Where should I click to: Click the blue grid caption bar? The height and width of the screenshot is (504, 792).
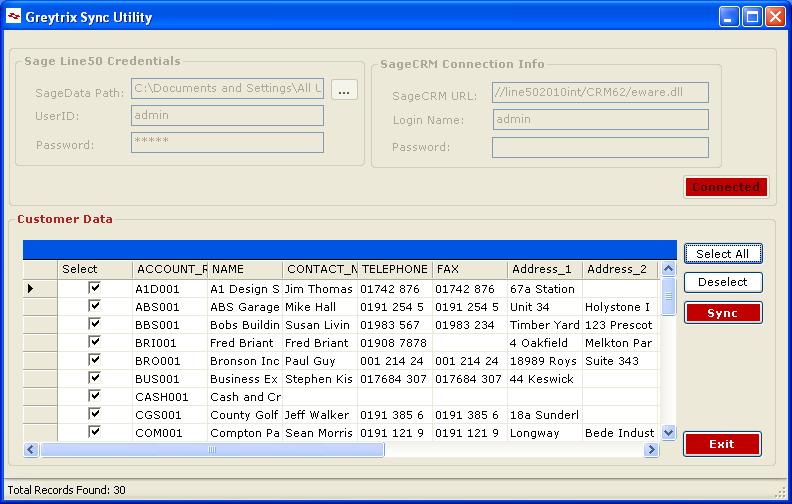[x=350, y=250]
